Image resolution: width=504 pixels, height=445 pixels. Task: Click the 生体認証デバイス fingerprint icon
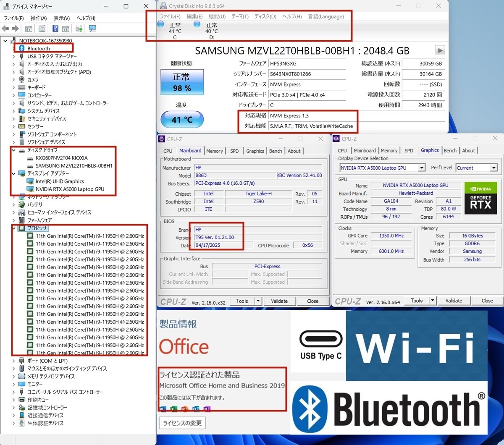point(22,423)
